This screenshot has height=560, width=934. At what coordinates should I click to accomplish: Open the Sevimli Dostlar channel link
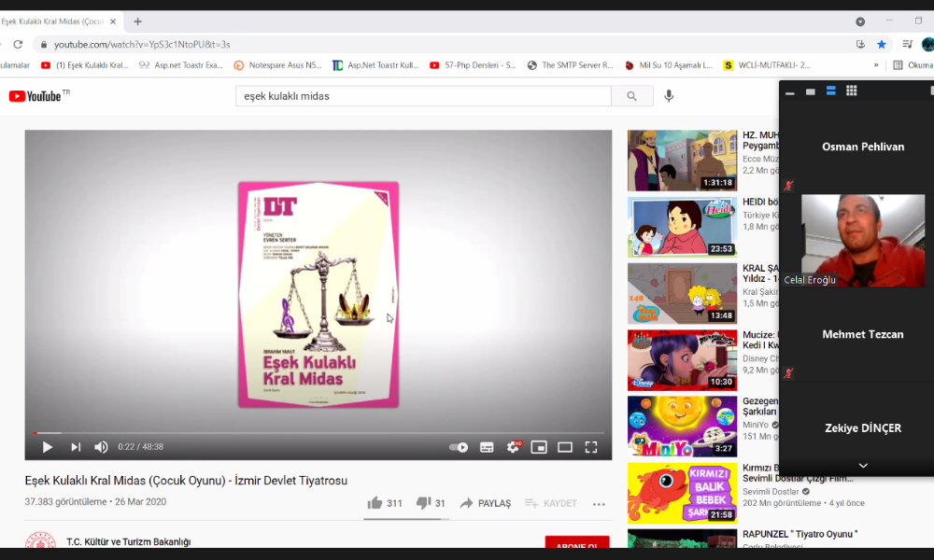click(x=771, y=492)
